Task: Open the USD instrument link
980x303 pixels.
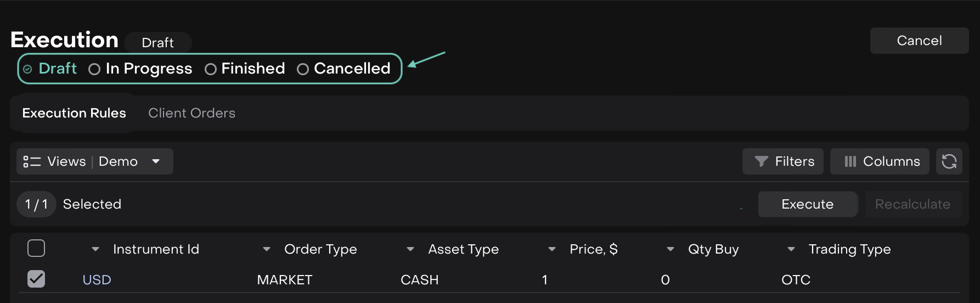Action: click(x=97, y=280)
